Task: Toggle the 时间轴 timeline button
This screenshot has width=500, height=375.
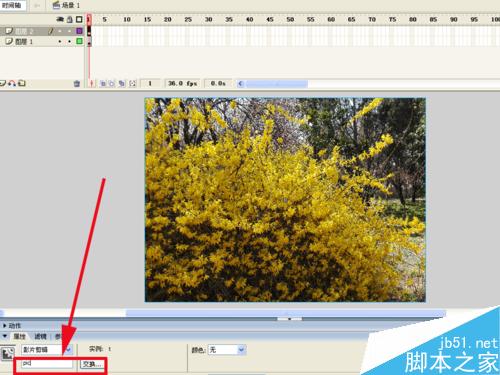Action: click(12, 5)
